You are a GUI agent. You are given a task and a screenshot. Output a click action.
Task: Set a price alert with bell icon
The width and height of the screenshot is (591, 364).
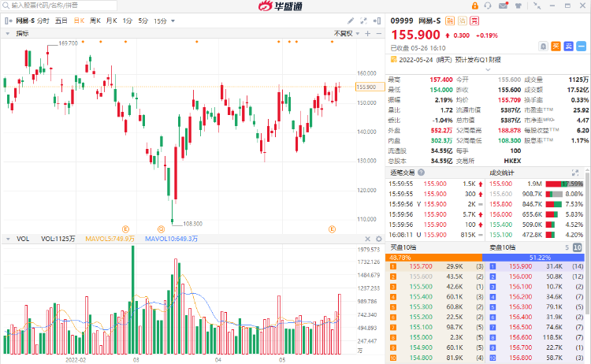(x=543, y=46)
